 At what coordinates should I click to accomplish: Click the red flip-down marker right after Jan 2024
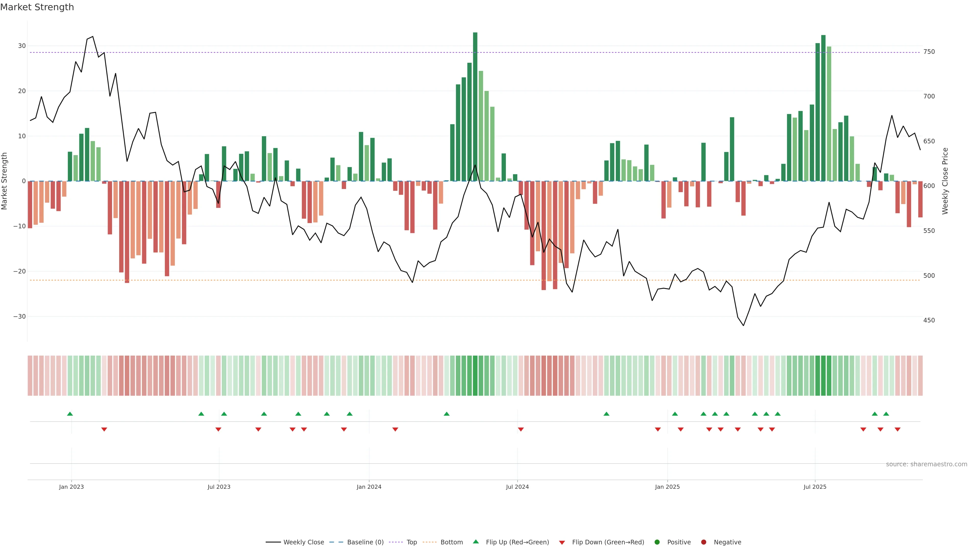point(395,429)
